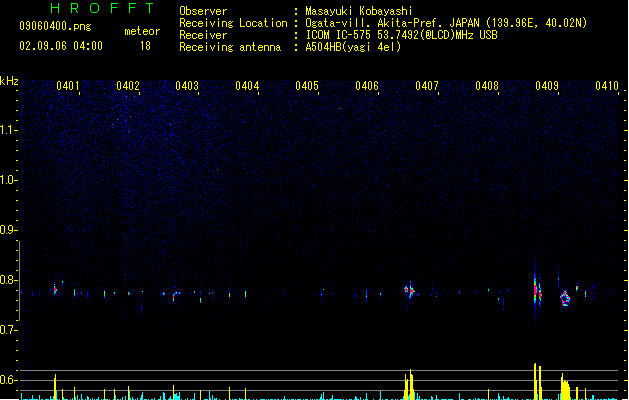
Task: Click the Receiving Location label
Action: pos(233,23)
